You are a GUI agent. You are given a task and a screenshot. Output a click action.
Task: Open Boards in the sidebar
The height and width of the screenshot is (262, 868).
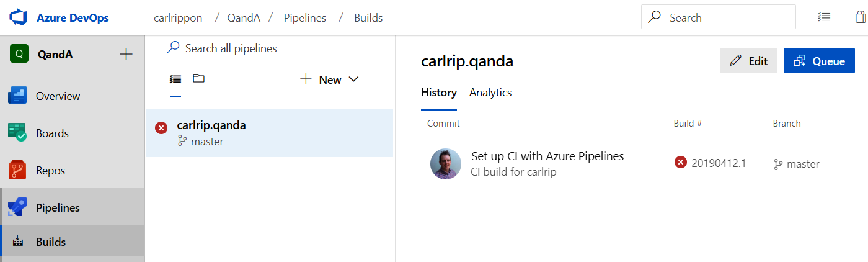pyautogui.click(x=52, y=133)
